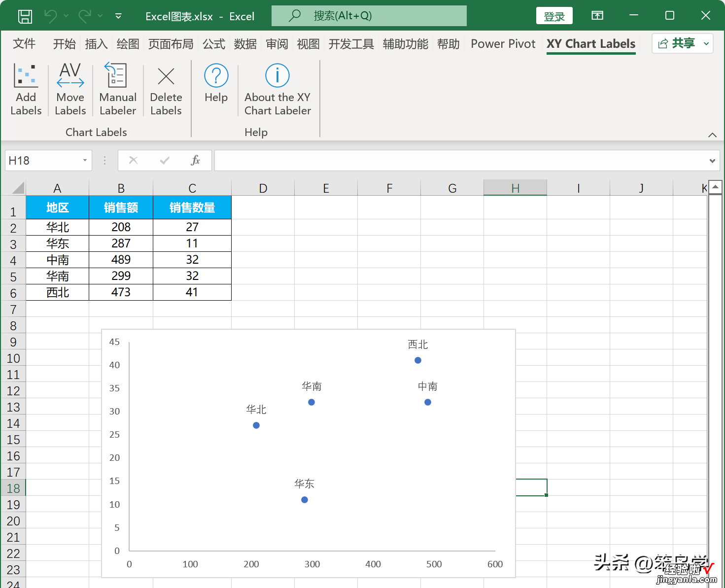Open the Redo history dropdown arrow
Screen dimensions: 725x588
[x=100, y=16]
